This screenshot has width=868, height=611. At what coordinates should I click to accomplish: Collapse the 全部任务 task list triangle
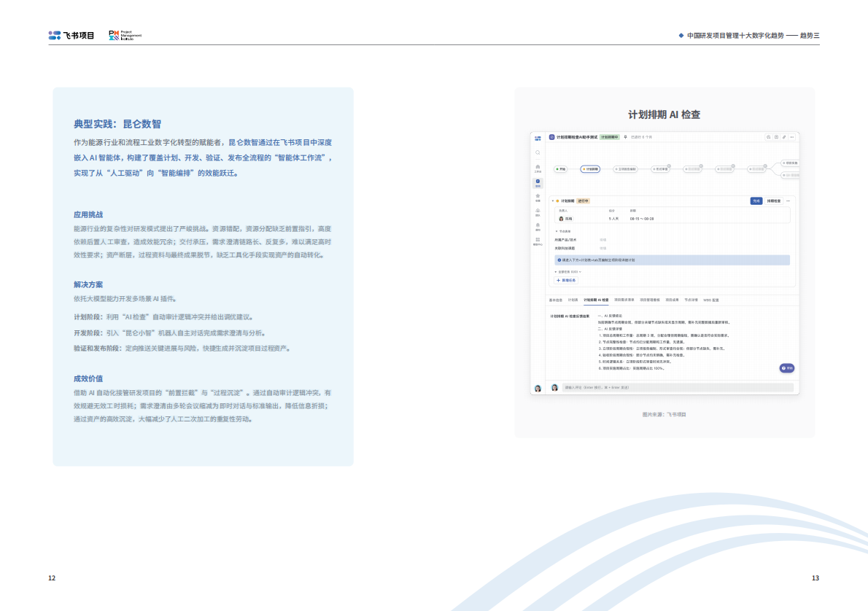pyautogui.click(x=556, y=272)
